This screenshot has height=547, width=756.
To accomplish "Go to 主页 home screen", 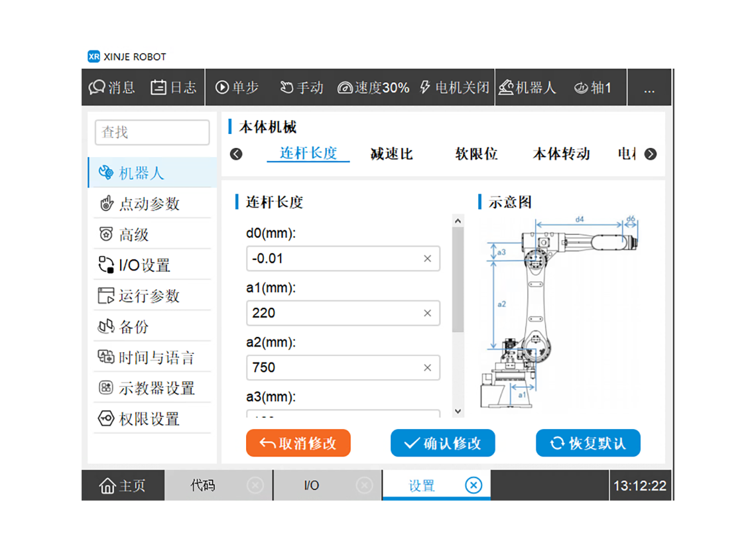I will 123,485.
